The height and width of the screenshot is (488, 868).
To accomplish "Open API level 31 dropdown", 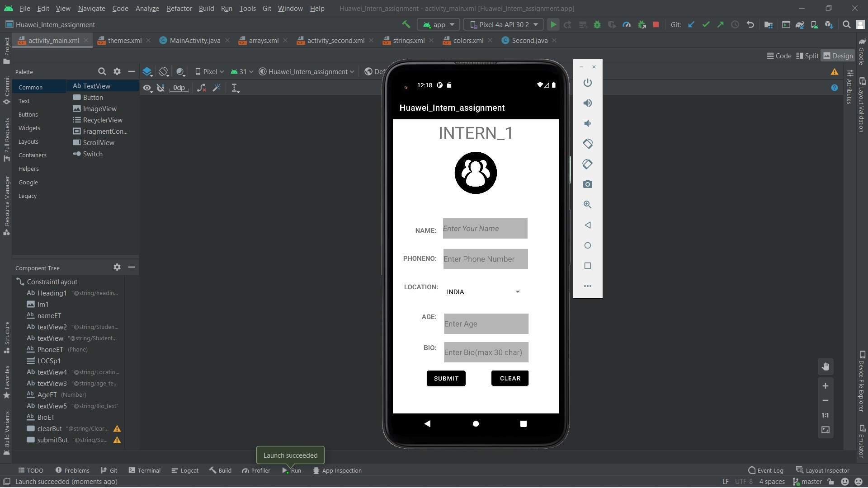I will [x=242, y=71].
